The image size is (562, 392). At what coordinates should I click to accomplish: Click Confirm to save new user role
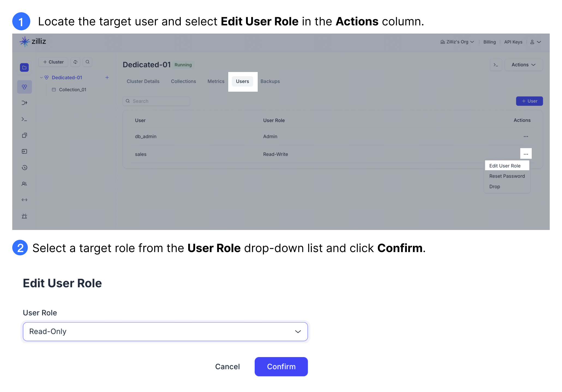coord(281,366)
